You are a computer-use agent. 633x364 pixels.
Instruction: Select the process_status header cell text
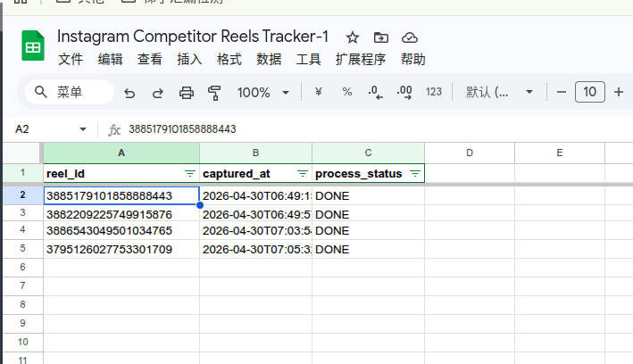(359, 174)
